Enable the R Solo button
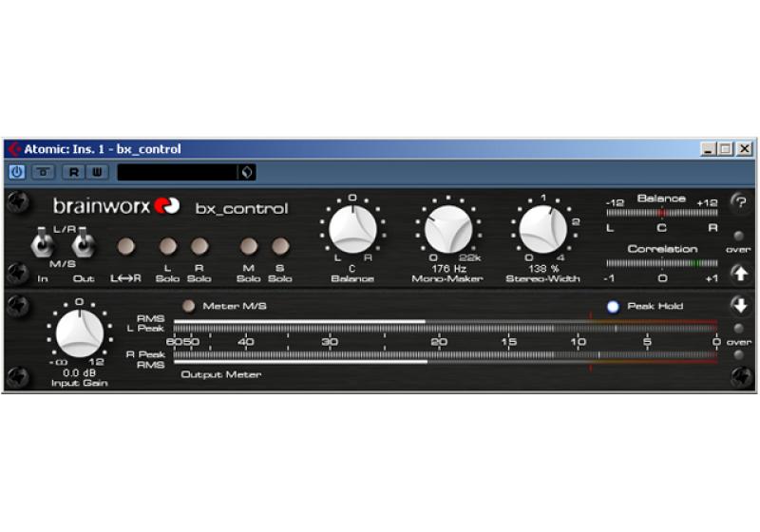This screenshot has height=532, width=760. click(199, 247)
